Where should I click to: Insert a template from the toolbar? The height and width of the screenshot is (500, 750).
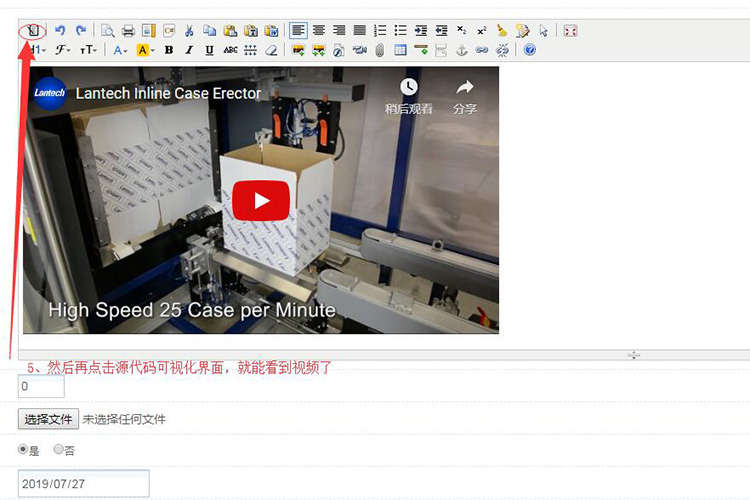tap(149, 31)
